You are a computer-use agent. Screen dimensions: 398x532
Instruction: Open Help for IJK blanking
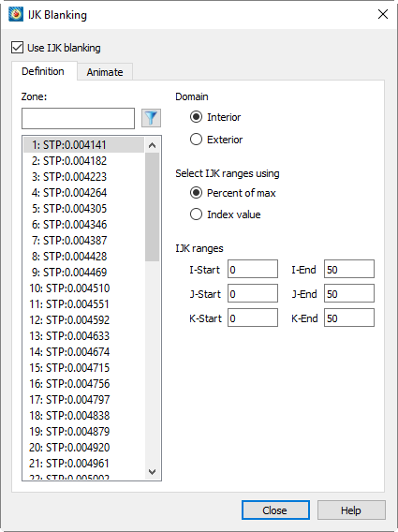tap(351, 510)
